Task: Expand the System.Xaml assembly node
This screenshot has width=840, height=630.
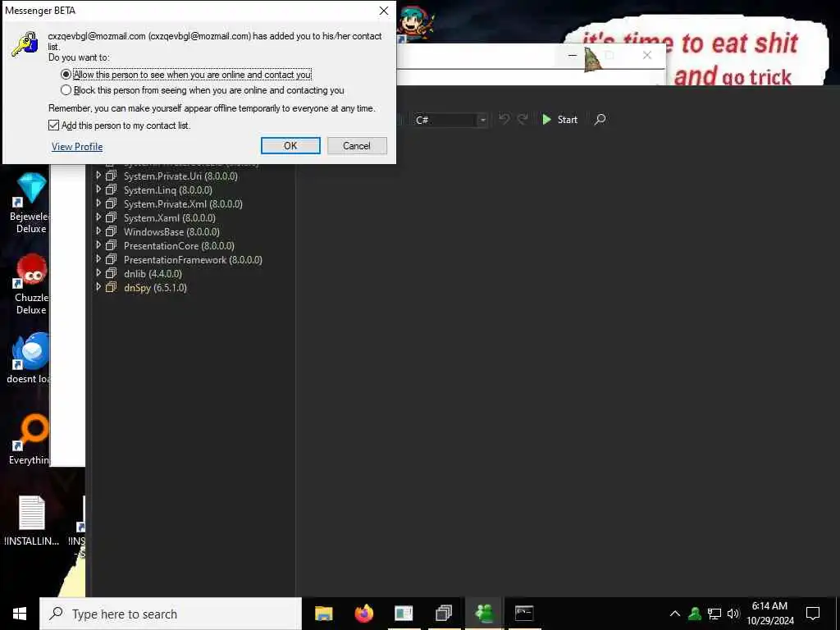Action: (x=98, y=217)
